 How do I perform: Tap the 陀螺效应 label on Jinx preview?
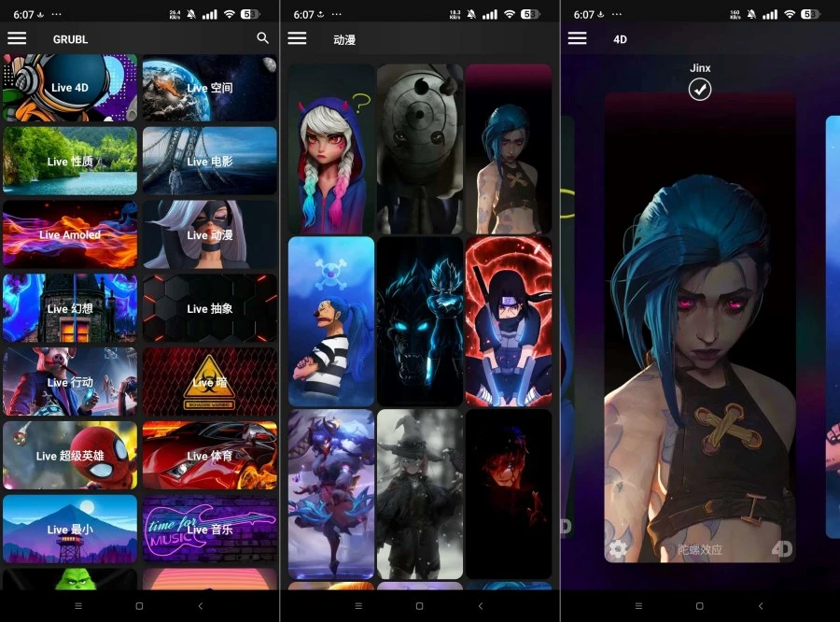700,550
